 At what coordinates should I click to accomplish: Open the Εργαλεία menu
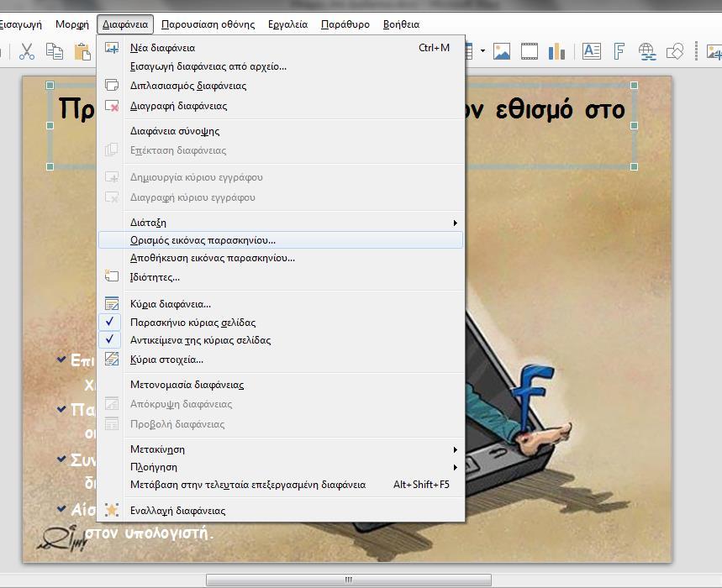[x=287, y=24]
